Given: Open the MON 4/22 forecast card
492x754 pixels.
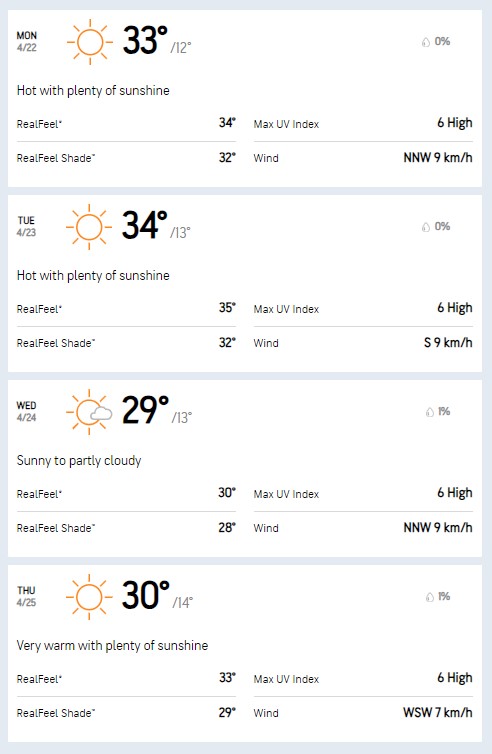Looking at the screenshot, I should coord(245,98).
